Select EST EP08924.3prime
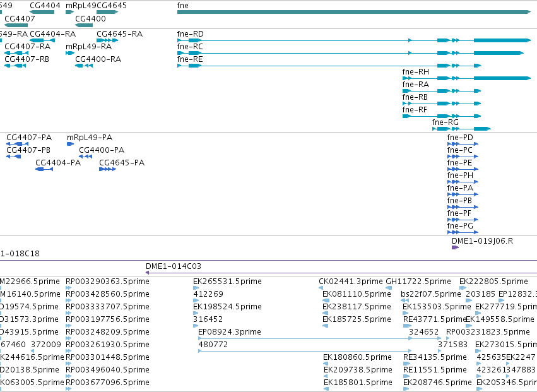Screen dimensions: 537x392 point(230,333)
